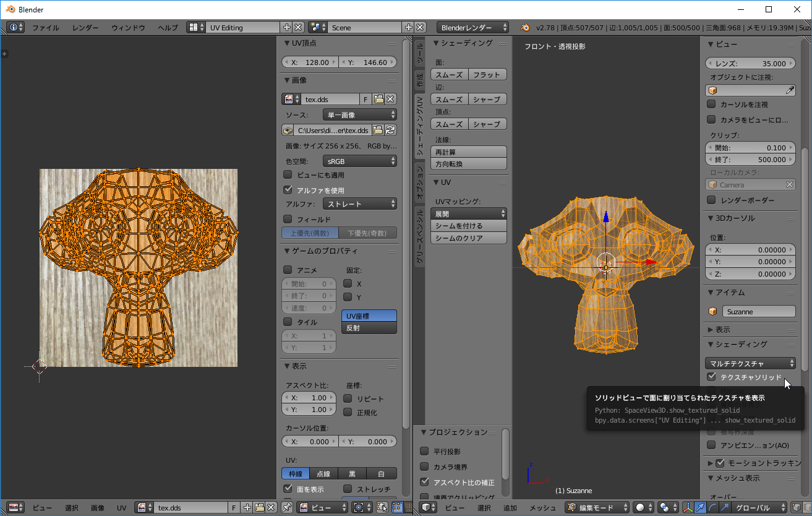The height and width of the screenshot is (516, 812).
Task: Open the 編集モード mode dropdown
Action: click(597, 507)
